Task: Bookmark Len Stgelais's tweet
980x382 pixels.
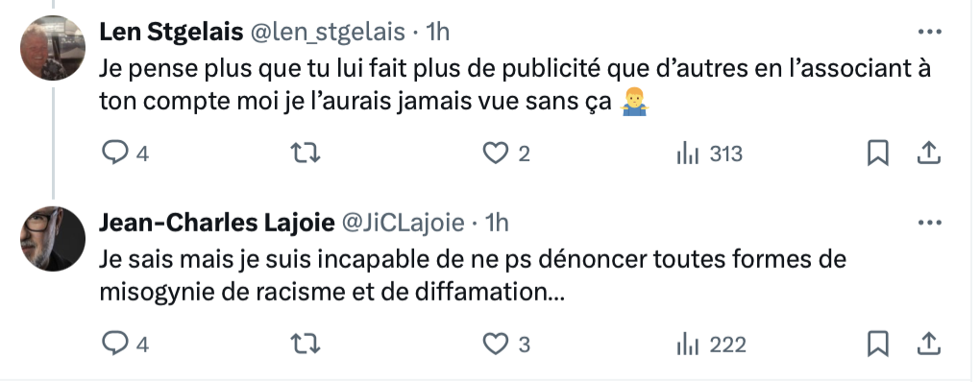Action: click(x=877, y=154)
